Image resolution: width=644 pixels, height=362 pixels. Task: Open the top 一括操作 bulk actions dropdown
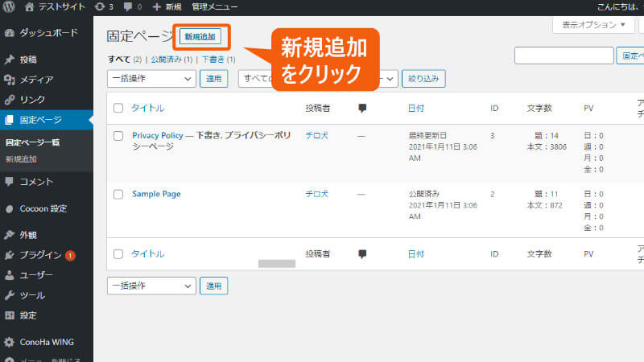[151, 78]
